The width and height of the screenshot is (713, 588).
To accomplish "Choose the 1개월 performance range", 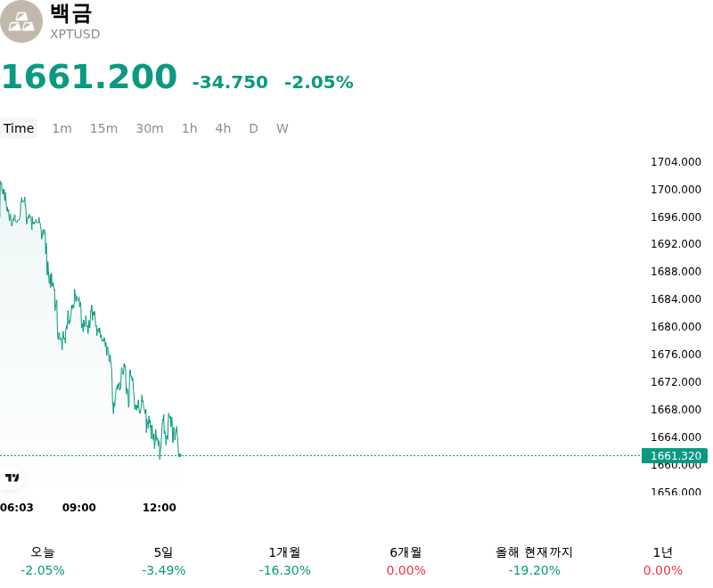I will 284,561.
